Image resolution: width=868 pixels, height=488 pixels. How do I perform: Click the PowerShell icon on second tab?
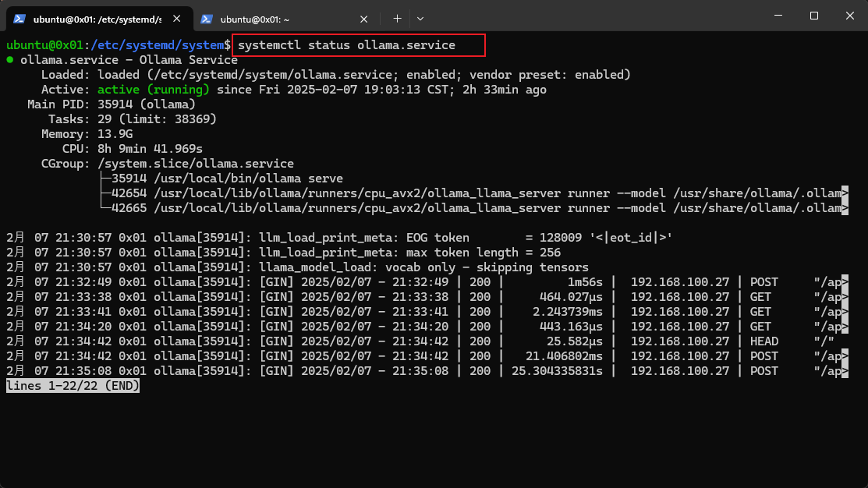pos(207,19)
